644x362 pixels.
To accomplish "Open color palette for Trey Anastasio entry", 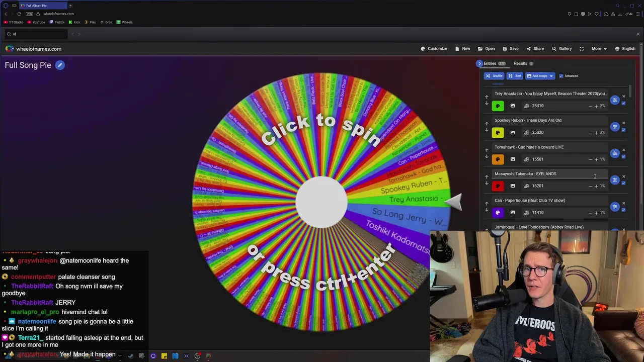I will (498, 106).
